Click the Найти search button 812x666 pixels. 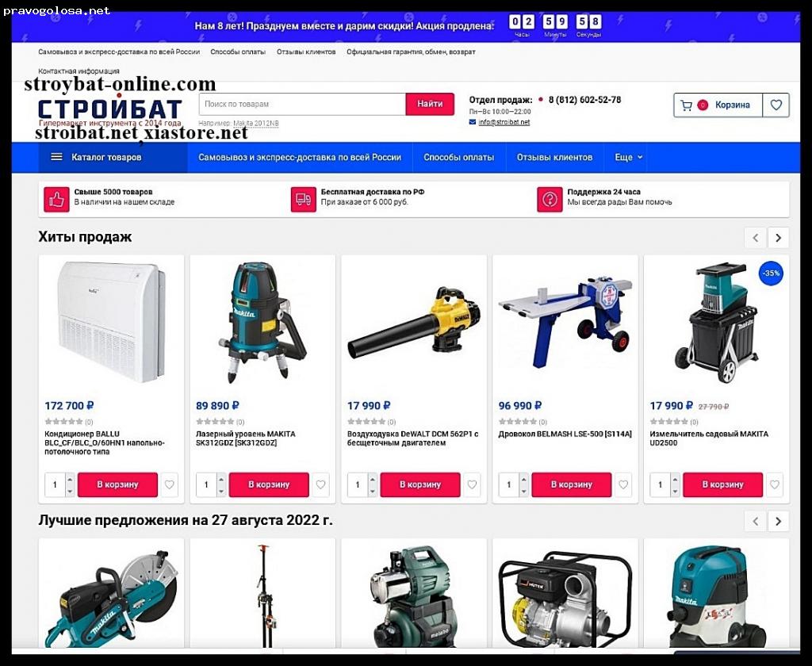click(430, 104)
